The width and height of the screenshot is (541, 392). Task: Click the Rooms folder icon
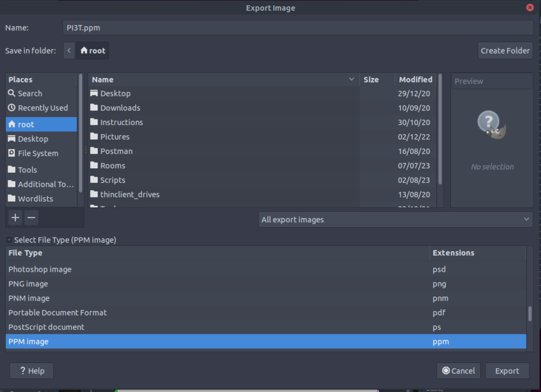(x=94, y=165)
